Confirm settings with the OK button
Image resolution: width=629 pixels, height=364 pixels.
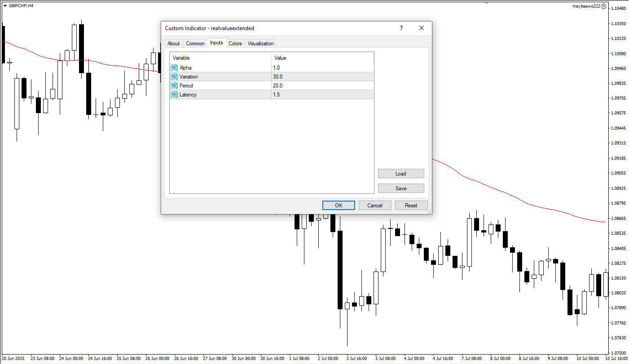(x=339, y=206)
